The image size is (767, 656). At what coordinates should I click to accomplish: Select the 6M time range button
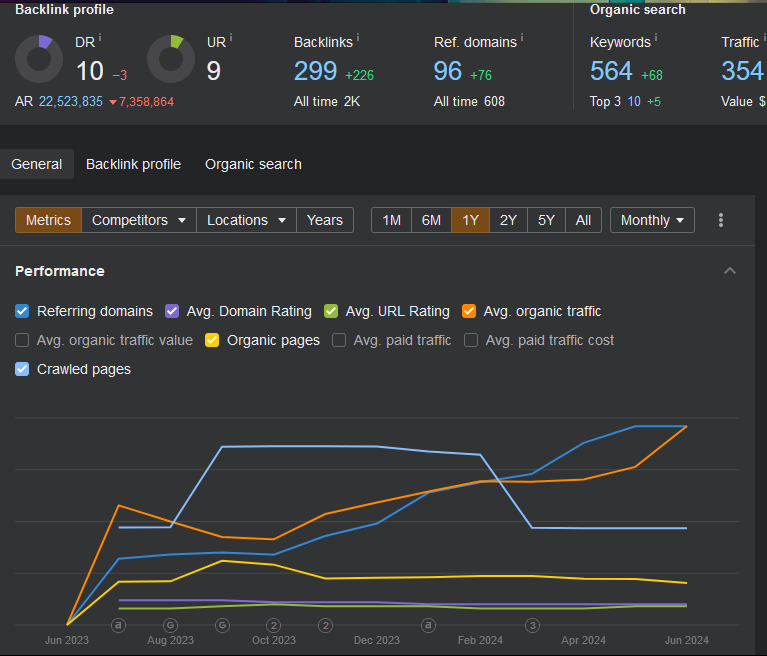431,220
